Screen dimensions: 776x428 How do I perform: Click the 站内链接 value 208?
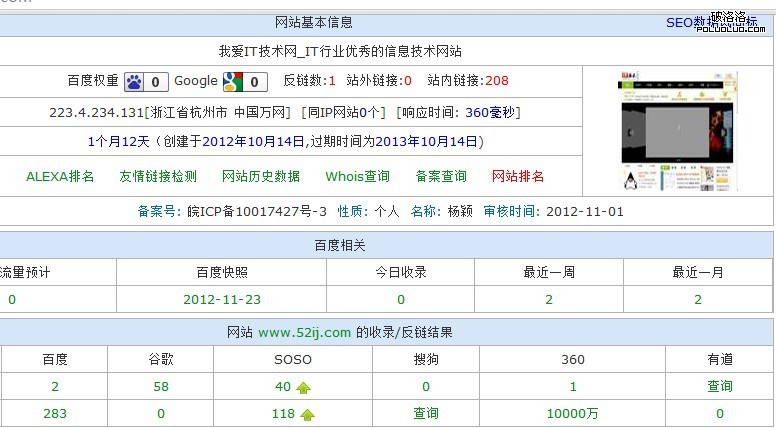(497, 81)
